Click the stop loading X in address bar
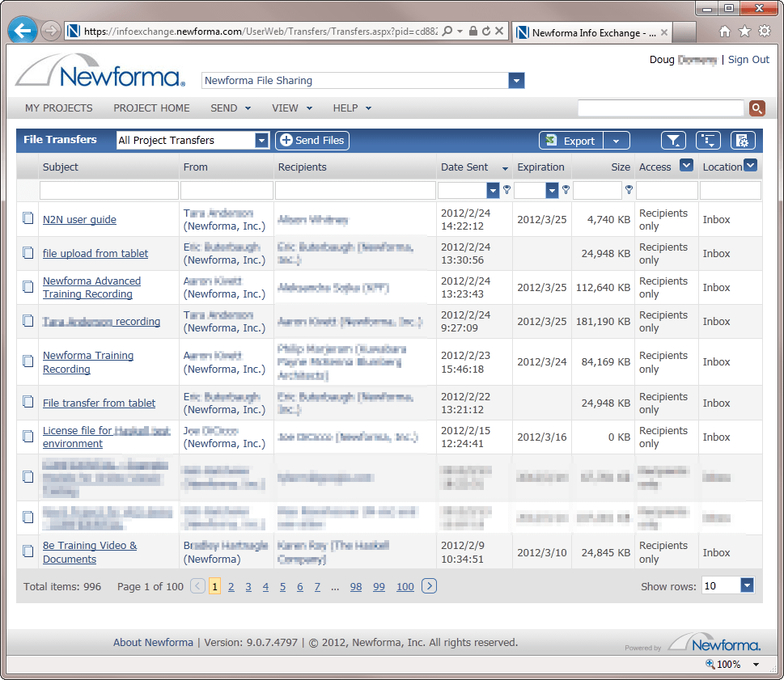This screenshot has height=680, width=784. [x=499, y=31]
